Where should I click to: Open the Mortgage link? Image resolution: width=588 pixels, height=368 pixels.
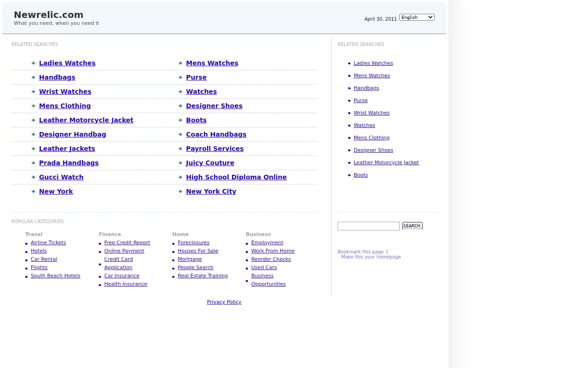[190, 259]
